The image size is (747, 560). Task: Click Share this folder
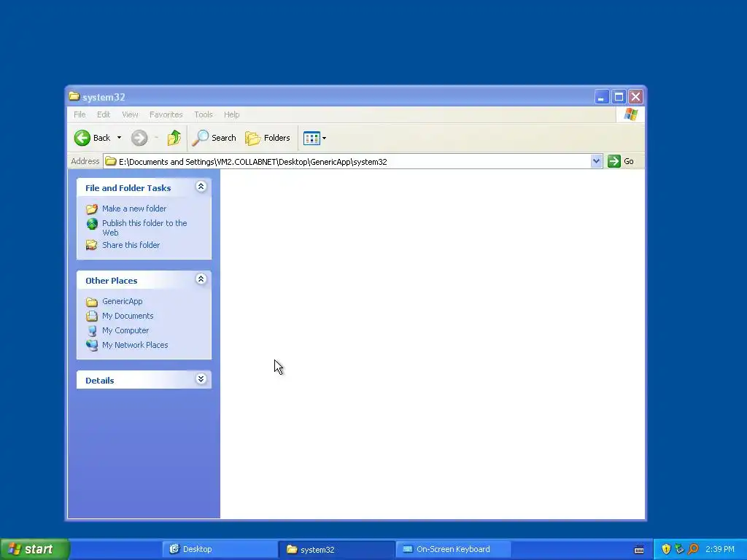pyautogui.click(x=131, y=245)
